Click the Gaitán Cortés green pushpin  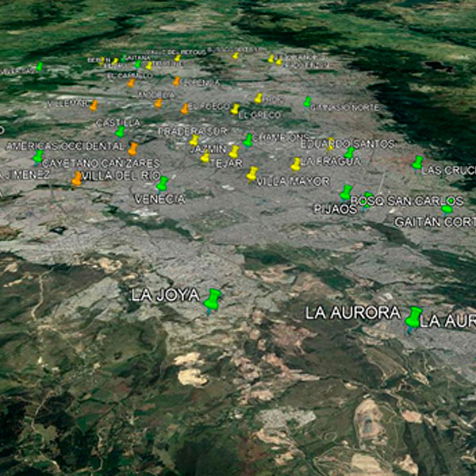tap(447, 209)
